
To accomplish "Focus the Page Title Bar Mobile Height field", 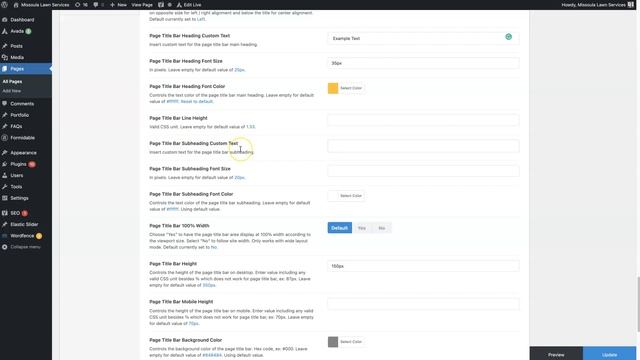I will pos(423,304).
